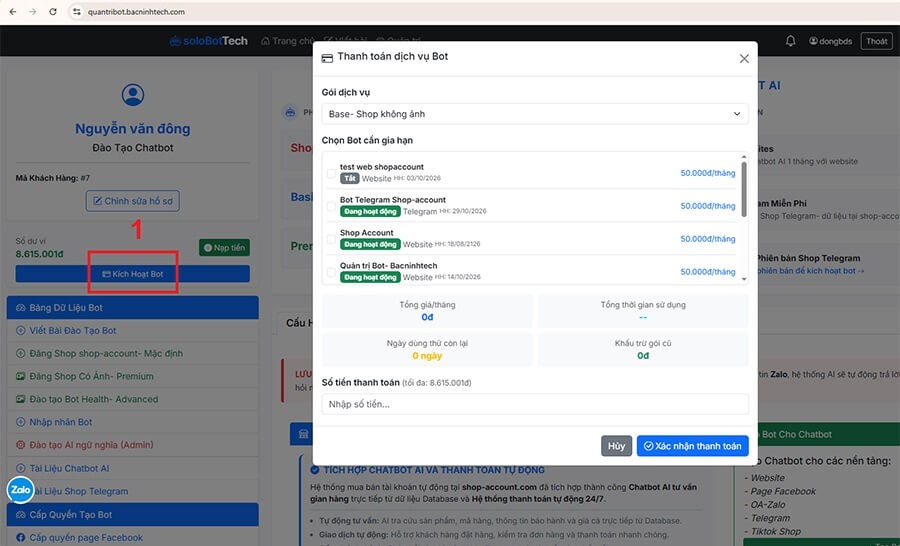Click the Kích Hoạt Bot button
The width and height of the screenshot is (900, 546).
click(133, 274)
